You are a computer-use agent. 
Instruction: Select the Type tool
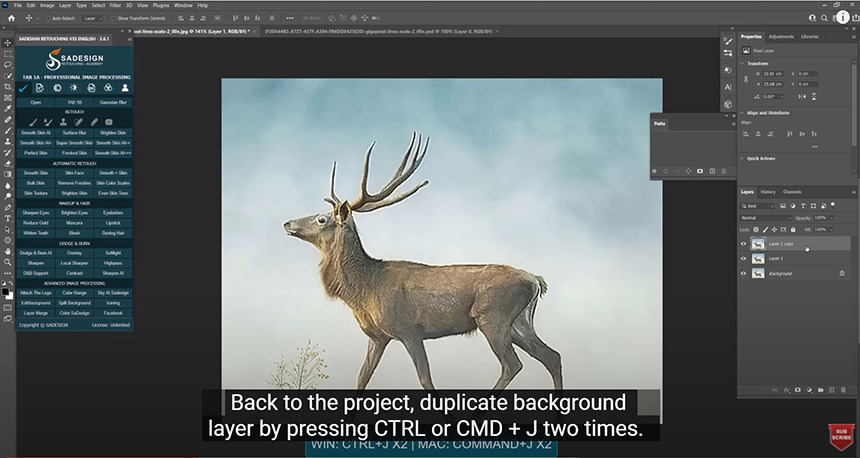8,217
